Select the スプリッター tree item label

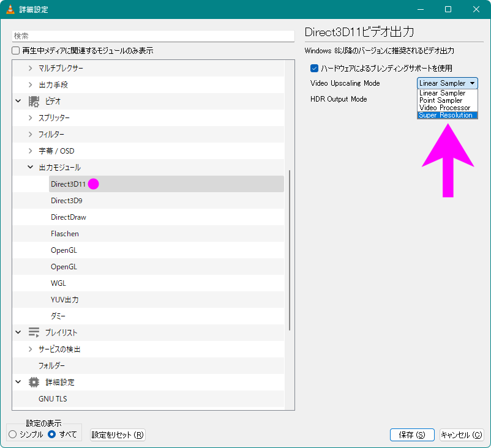54,118
